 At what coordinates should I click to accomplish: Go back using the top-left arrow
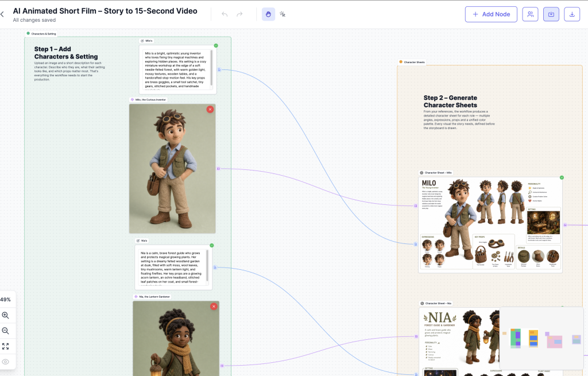coord(3,14)
